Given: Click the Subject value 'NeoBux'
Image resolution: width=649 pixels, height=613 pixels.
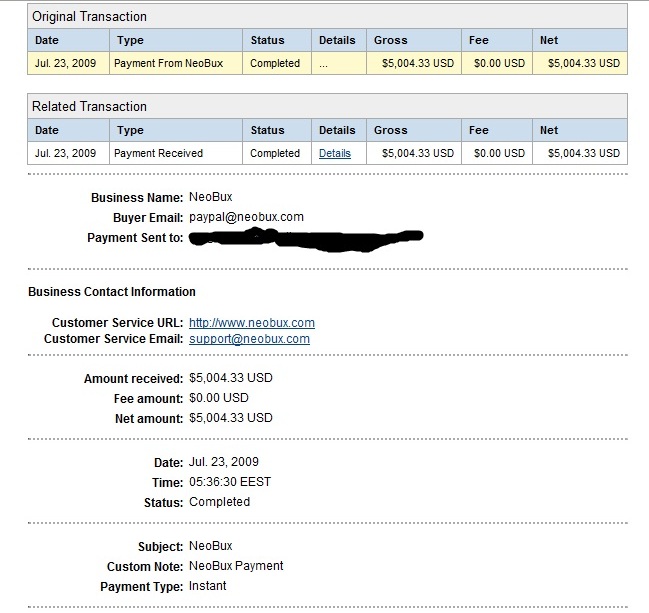Looking at the screenshot, I should pyautogui.click(x=211, y=546).
